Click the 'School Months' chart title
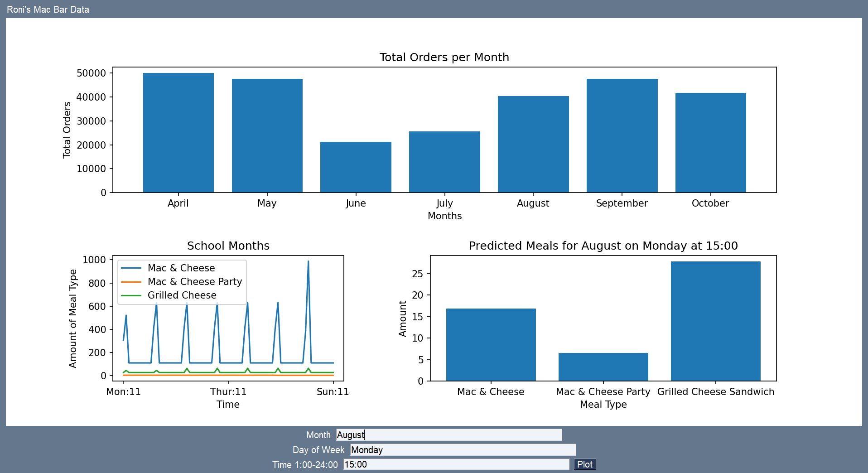Screen dimensions: 868x473 (228, 246)
